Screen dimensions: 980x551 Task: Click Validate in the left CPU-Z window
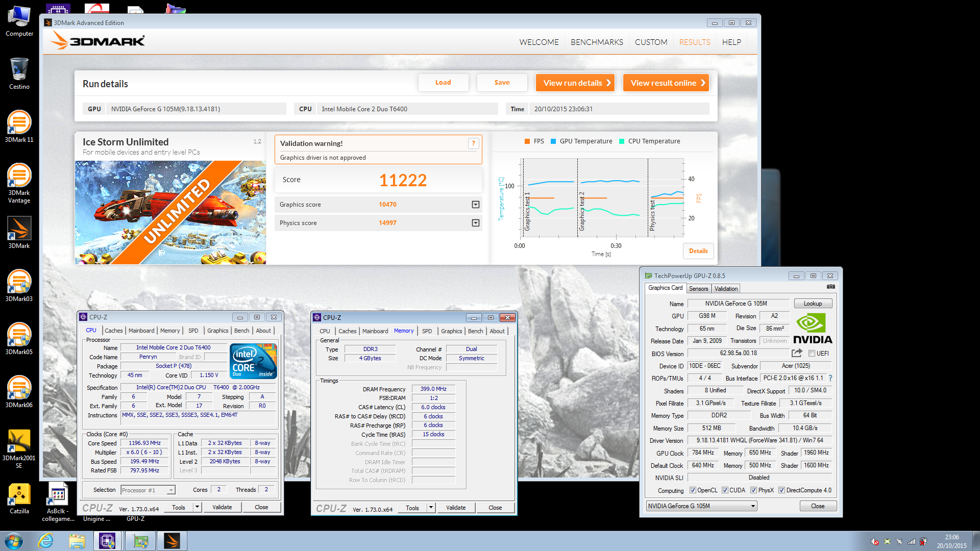[222, 507]
